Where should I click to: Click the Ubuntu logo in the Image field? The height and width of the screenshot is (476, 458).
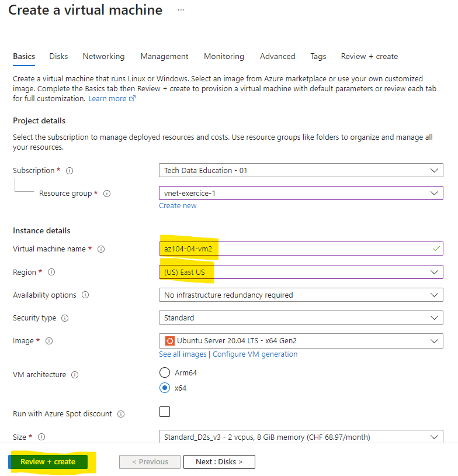click(170, 341)
